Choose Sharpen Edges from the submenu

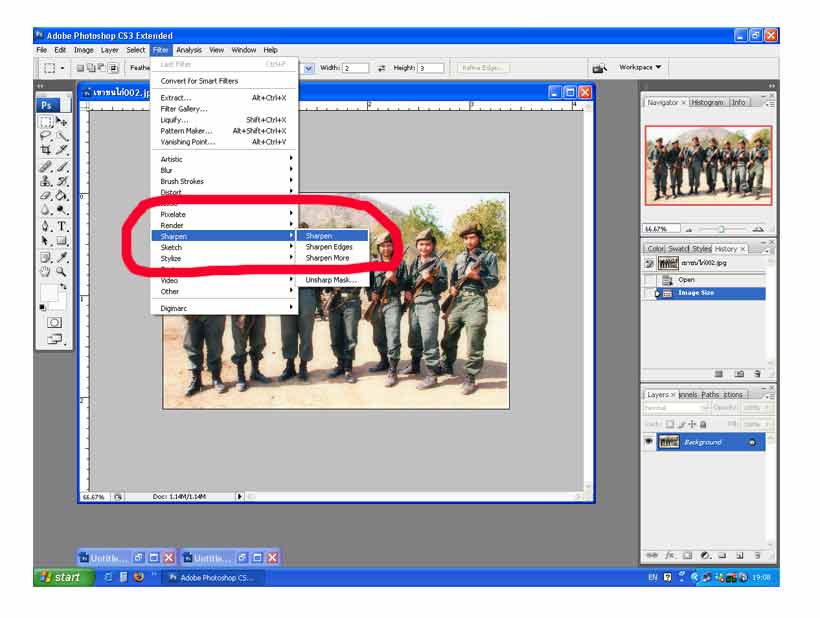pyautogui.click(x=329, y=247)
